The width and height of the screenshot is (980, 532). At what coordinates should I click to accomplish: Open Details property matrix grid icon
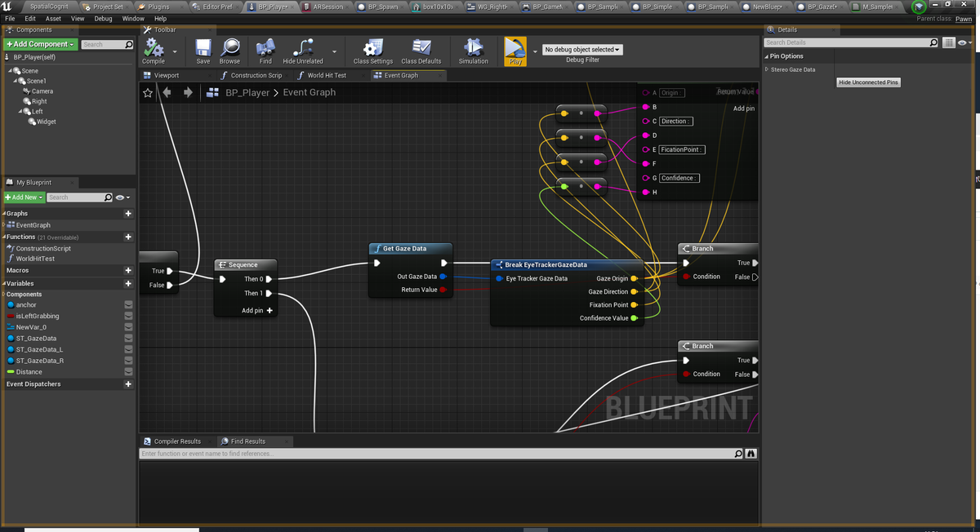[948, 42]
